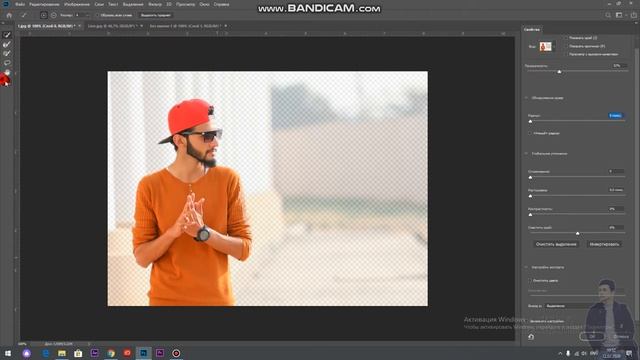Screen dimensions: 640x360
Task: Select the Refine Edge Brush tool
Action: click(x=7, y=44)
